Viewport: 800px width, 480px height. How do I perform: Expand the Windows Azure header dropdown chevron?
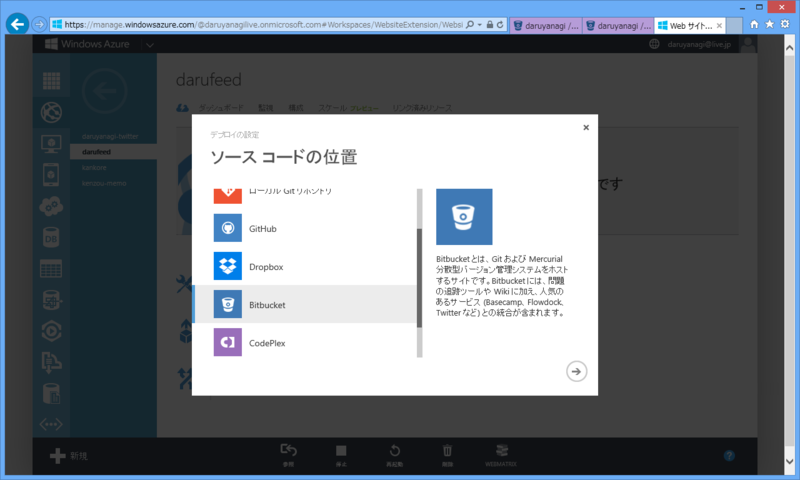pyautogui.click(x=149, y=45)
